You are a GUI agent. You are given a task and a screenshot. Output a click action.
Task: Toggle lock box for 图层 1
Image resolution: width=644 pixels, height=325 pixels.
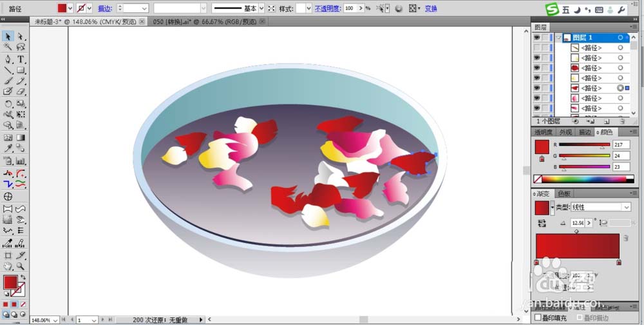click(545, 37)
